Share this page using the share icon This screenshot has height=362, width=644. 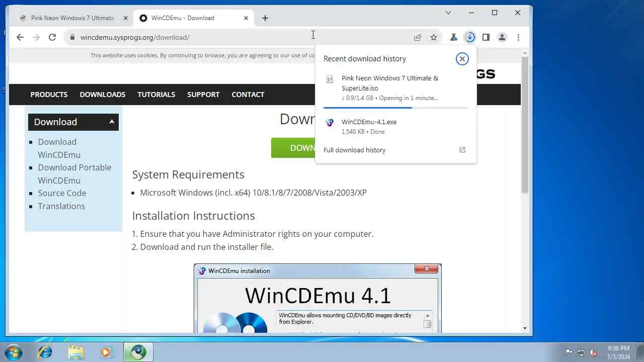pyautogui.click(x=418, y=37)
